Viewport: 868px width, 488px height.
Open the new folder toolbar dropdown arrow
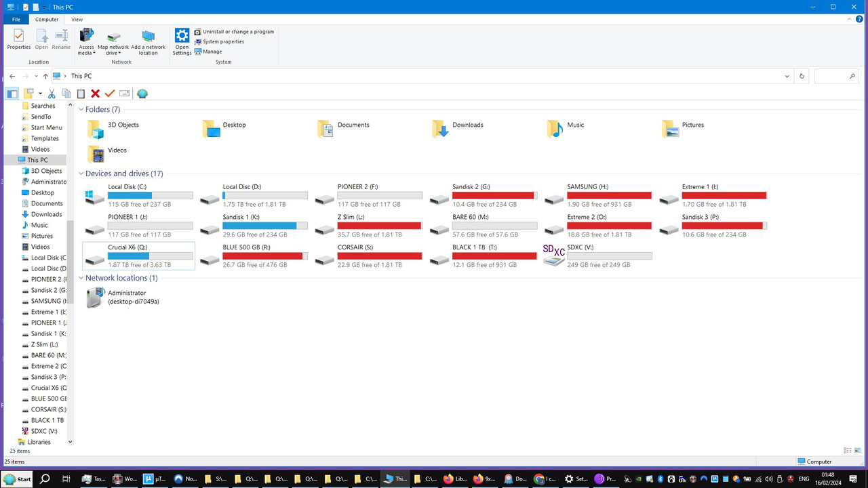[x=41, y=94]
